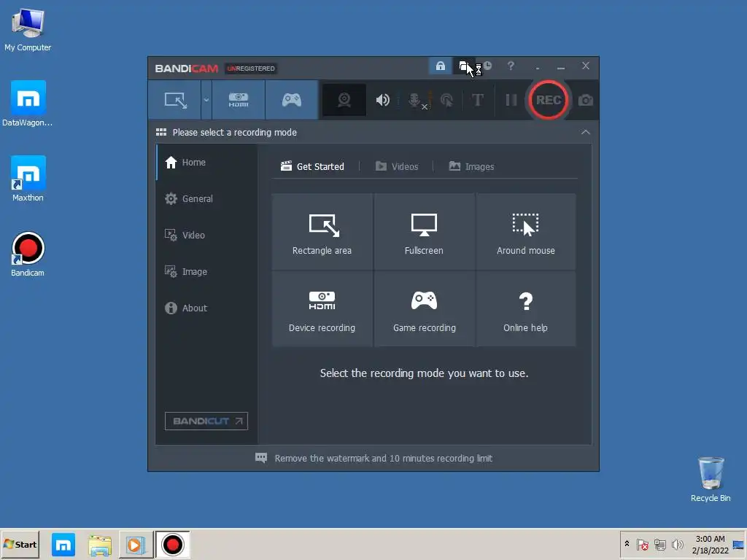Click the Show desktop tray icon
Viewport: 747px width, 560px height.
(x=739, y=544)
